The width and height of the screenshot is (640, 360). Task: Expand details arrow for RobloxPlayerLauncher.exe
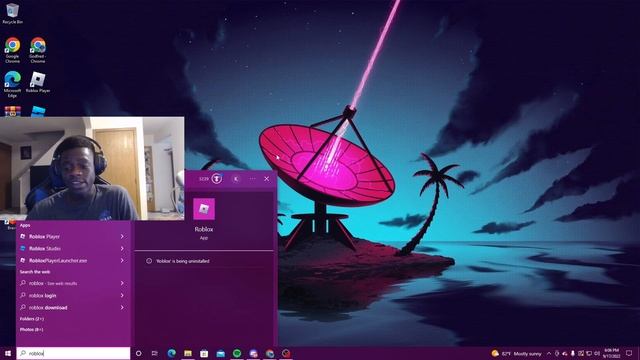(122, 260)
